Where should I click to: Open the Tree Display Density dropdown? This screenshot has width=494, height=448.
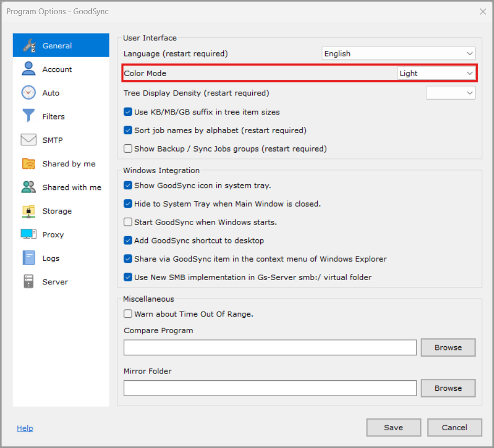pyautogui.click(x=450, y=93)
